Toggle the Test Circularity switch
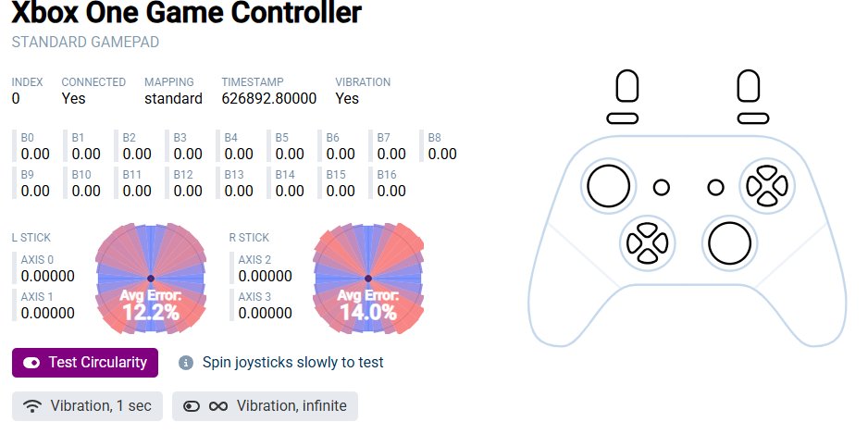Image resolution: width=868 pixels, height=434 pixels. [x=85, y=363]
